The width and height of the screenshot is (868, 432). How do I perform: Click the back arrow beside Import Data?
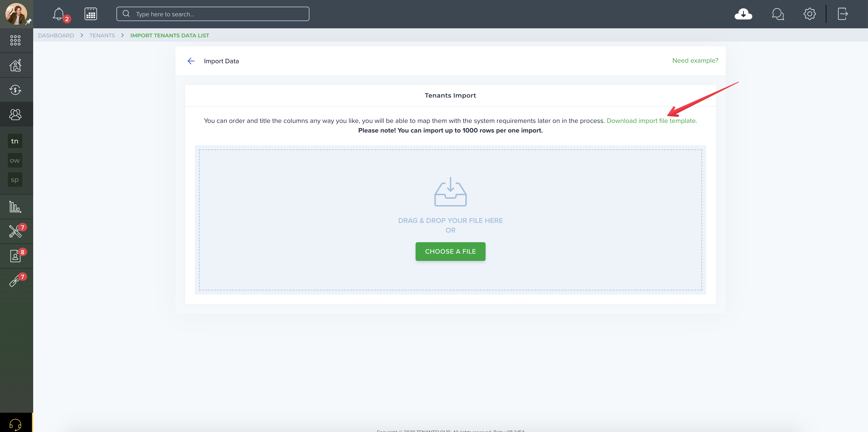191,61
